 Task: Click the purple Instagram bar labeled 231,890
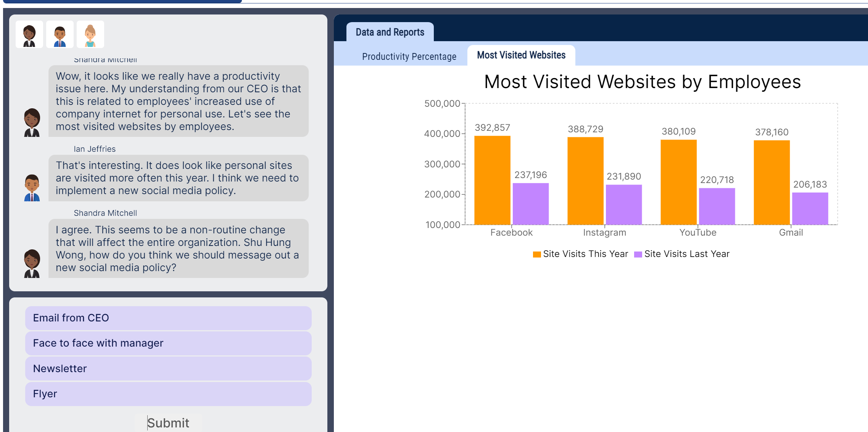[x=624, y=205]
